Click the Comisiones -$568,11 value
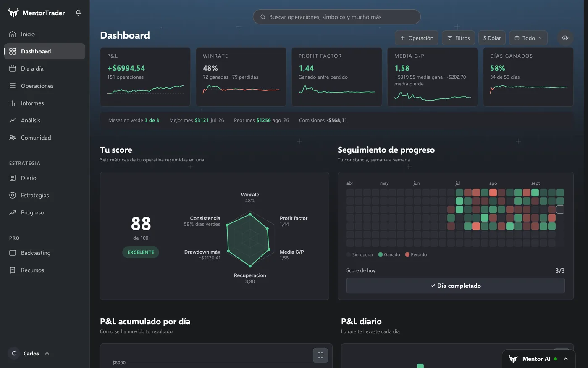The height and width of the screenshot is (368, 588). click(337, 120)
